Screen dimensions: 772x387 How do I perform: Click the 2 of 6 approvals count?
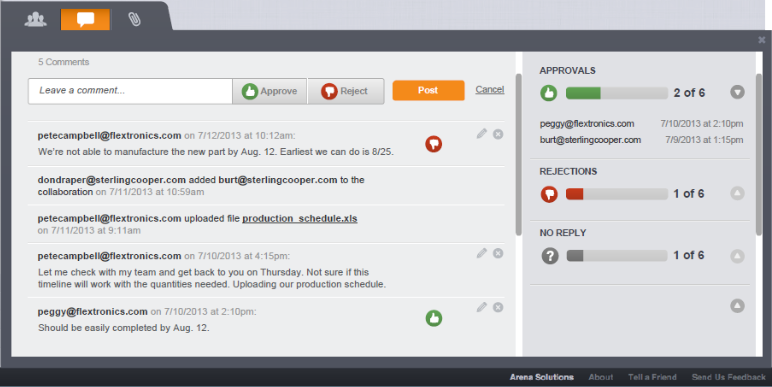689,93
